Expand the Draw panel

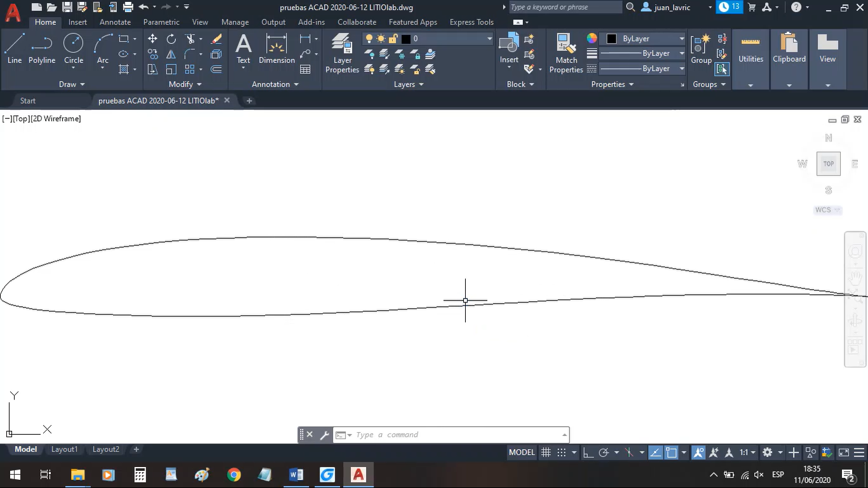(x=72, y=84)
